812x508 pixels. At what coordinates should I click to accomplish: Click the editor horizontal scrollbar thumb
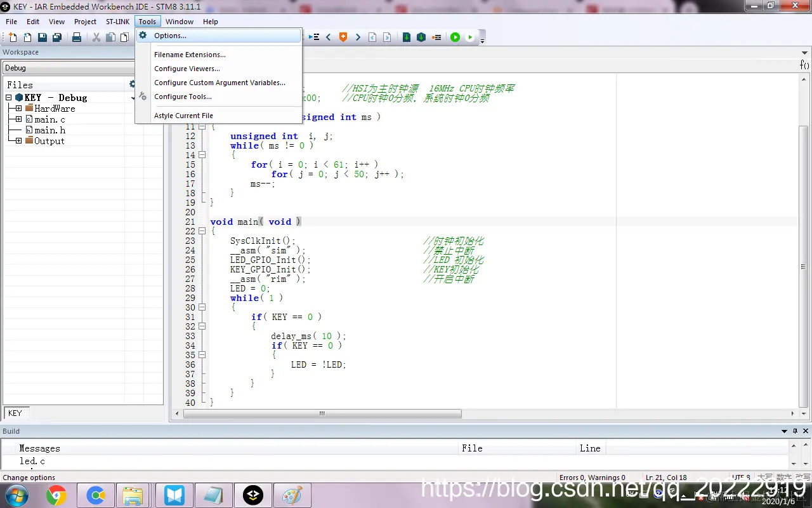click(x=322, y=413)
